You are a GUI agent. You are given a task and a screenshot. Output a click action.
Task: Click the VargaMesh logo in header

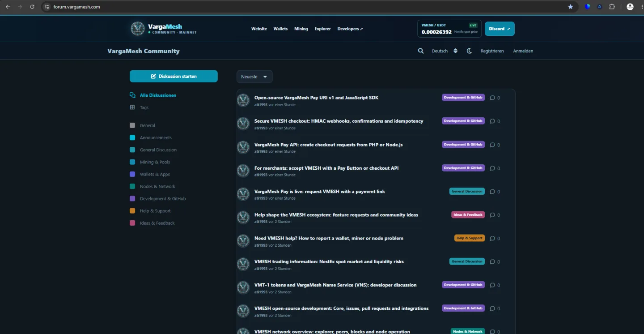pos(164,29)
